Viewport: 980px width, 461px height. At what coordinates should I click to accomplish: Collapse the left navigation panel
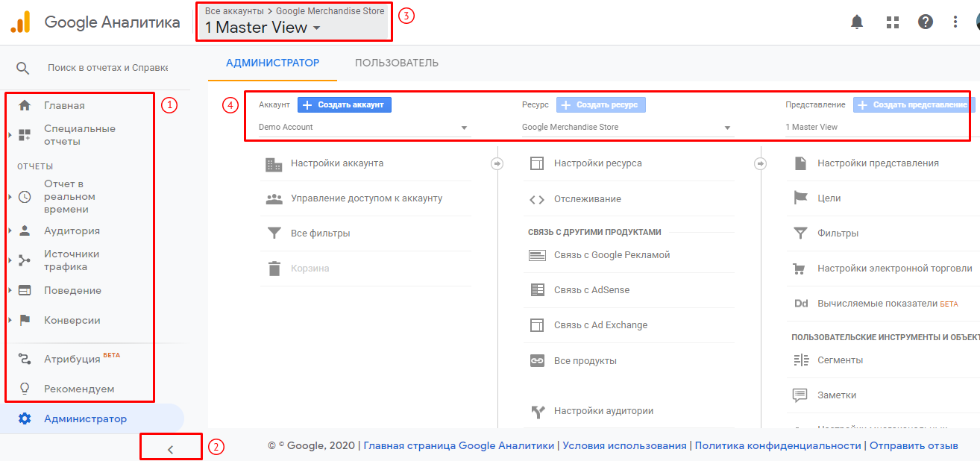point(170,449)
